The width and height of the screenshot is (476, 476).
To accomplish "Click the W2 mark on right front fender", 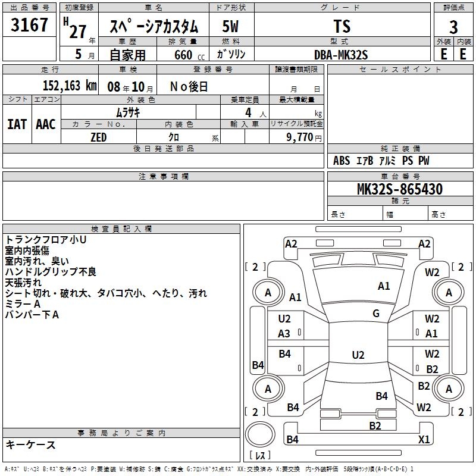I will [x=432, y=273].
